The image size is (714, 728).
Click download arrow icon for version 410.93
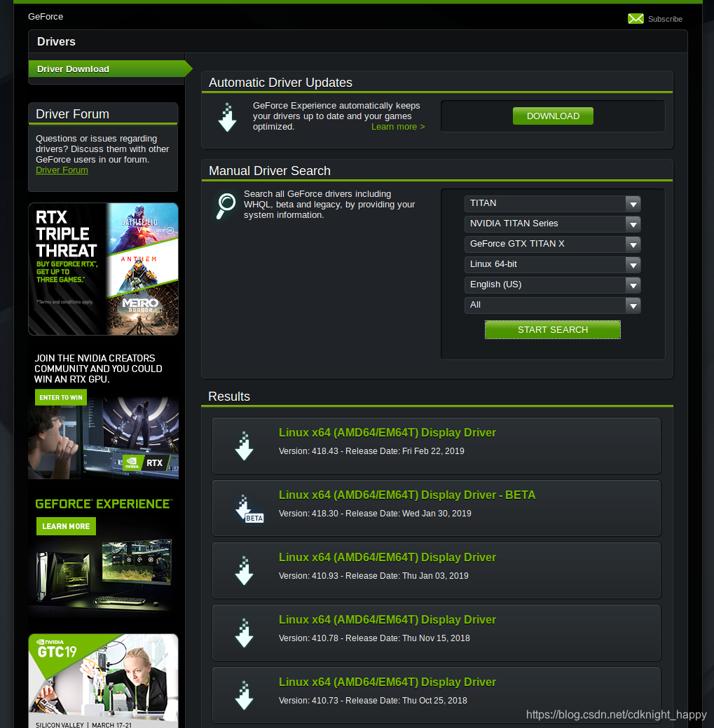coord(245,570)
